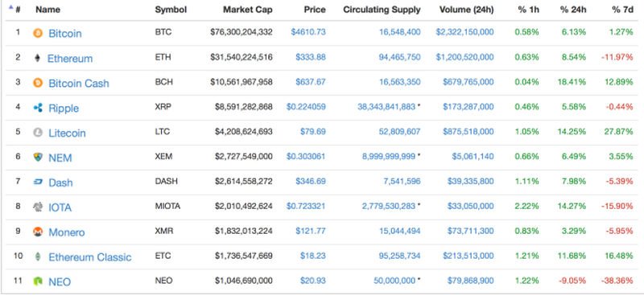The height and width of the screenshot is (295, 644).
Task: Sort by the Volume (24h) column header
Action: (x=466, y=10)
